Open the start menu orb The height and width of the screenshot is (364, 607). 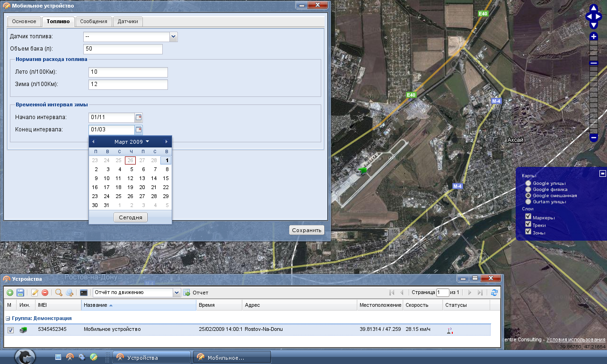(26, 357)
